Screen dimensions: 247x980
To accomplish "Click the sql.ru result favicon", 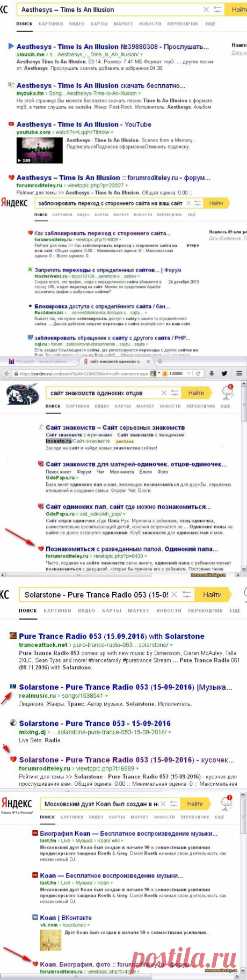I will point(30,338).
